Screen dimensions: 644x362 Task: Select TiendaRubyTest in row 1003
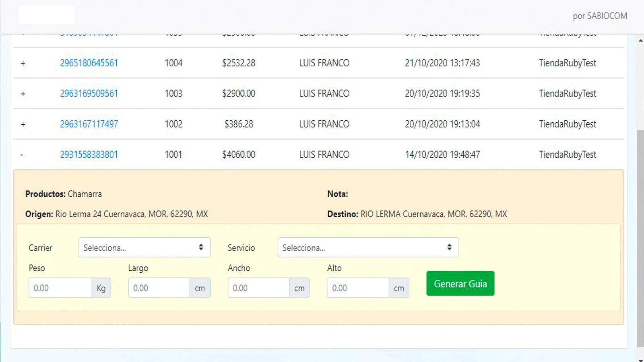pyautogui.click(x=568, y=94)
